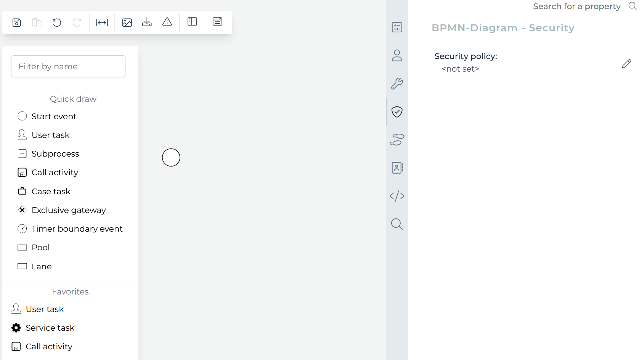Click the Filter by name field
Screen dimensions: 644x360
click(x=68, y=66)
